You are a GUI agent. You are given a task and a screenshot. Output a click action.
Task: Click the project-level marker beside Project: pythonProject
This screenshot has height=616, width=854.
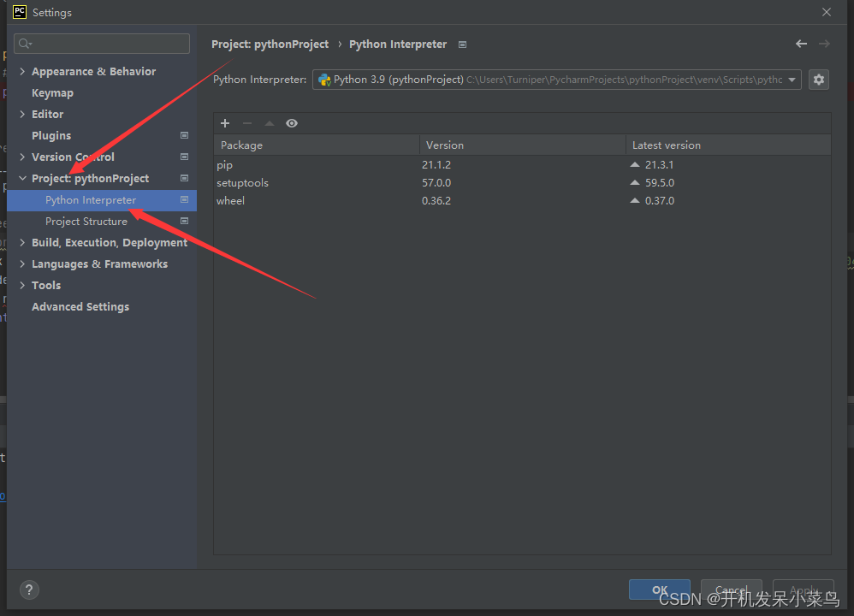coord(185,178)
